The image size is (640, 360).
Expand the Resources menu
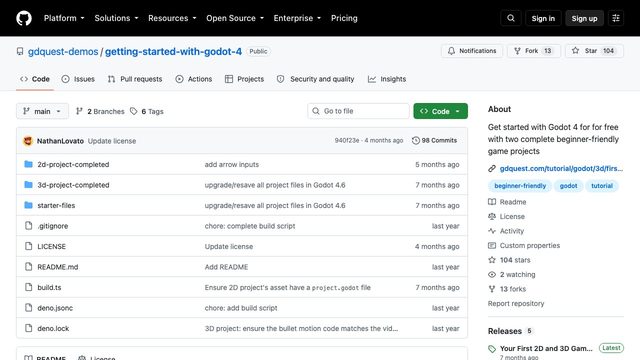[x=172, y=18]
